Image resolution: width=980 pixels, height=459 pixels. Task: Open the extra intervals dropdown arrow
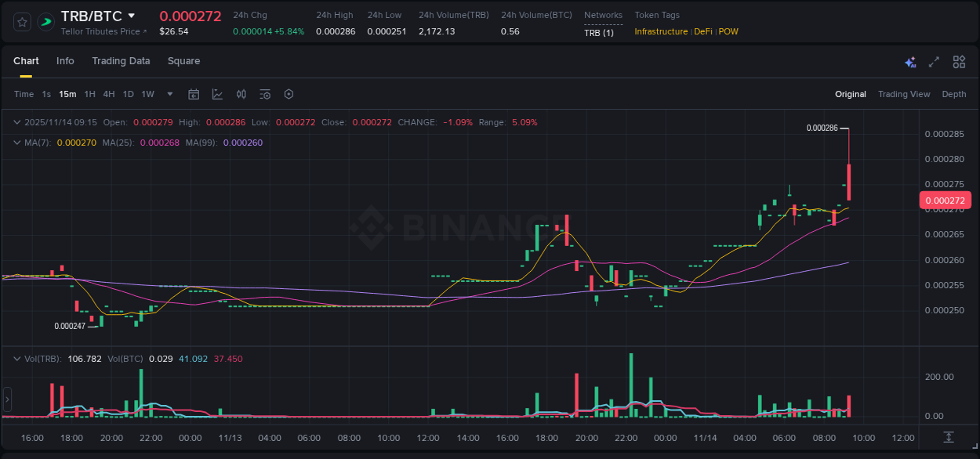[x=169, y=94]
